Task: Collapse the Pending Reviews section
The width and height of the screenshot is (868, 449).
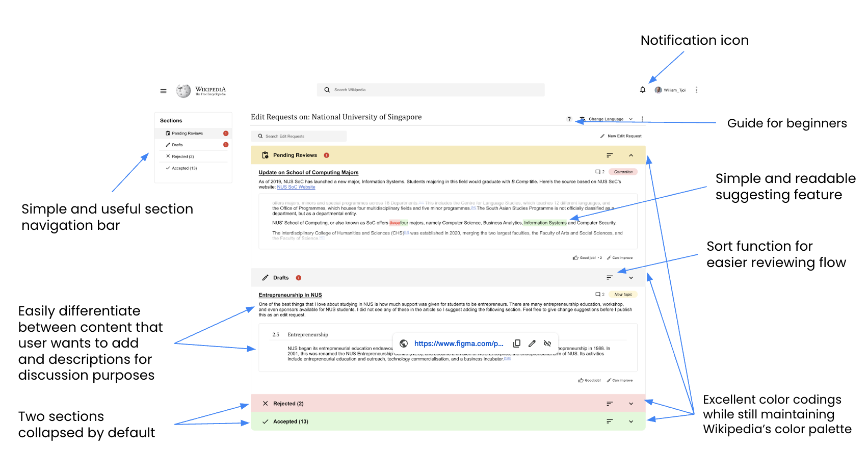Action: pyautogui.click(x=631, y=155)
